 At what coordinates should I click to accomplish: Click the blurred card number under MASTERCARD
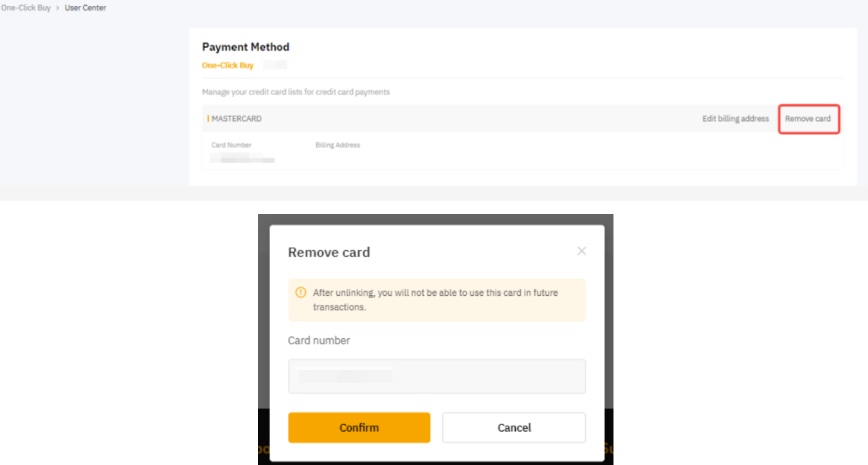(242, 158)
